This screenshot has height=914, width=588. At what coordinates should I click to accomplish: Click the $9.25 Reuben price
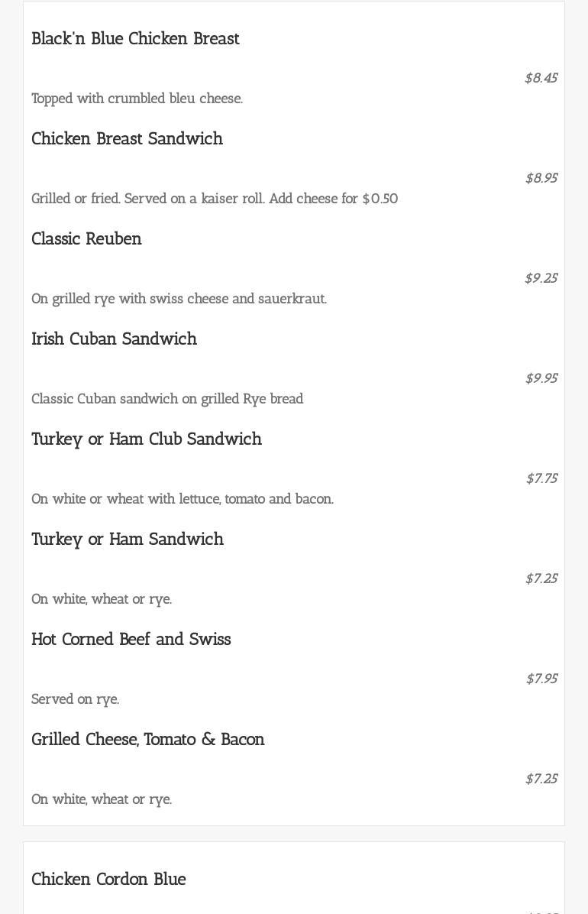[x=541, y=279]
